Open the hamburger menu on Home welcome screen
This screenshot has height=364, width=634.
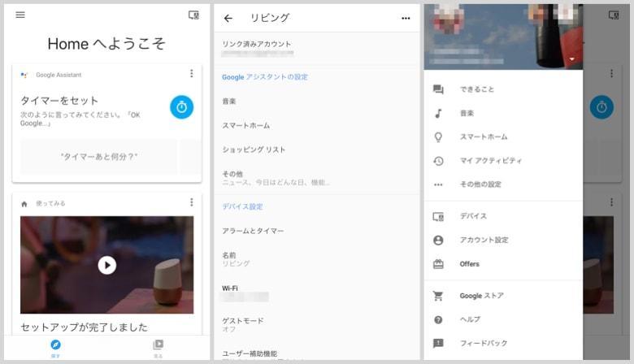(x=20, y=15)
